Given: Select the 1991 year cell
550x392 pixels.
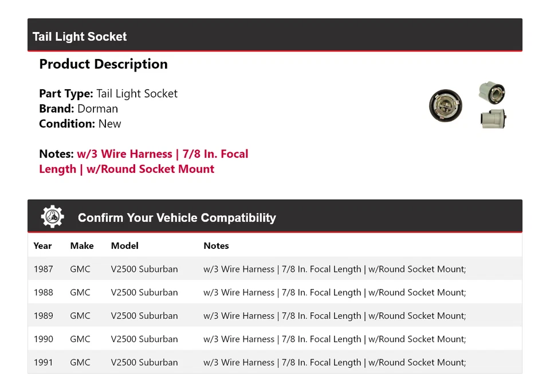Looking at the screenshot, I should click(43, 362).
